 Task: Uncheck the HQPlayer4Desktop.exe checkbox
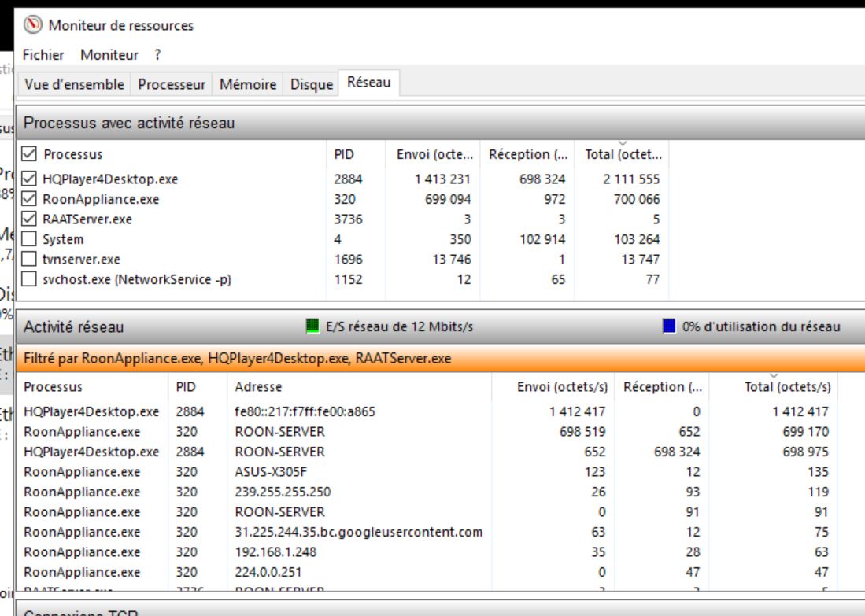pos(28,179)
